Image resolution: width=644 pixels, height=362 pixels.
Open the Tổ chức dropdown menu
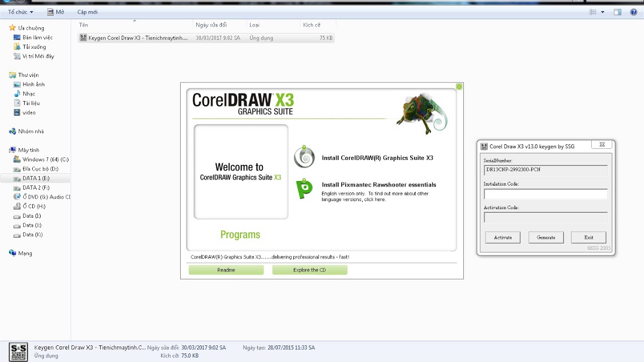21,12
